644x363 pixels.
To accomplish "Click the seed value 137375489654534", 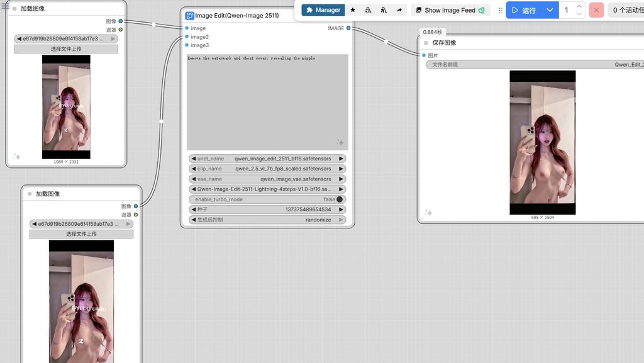I will tap(308, 209).
